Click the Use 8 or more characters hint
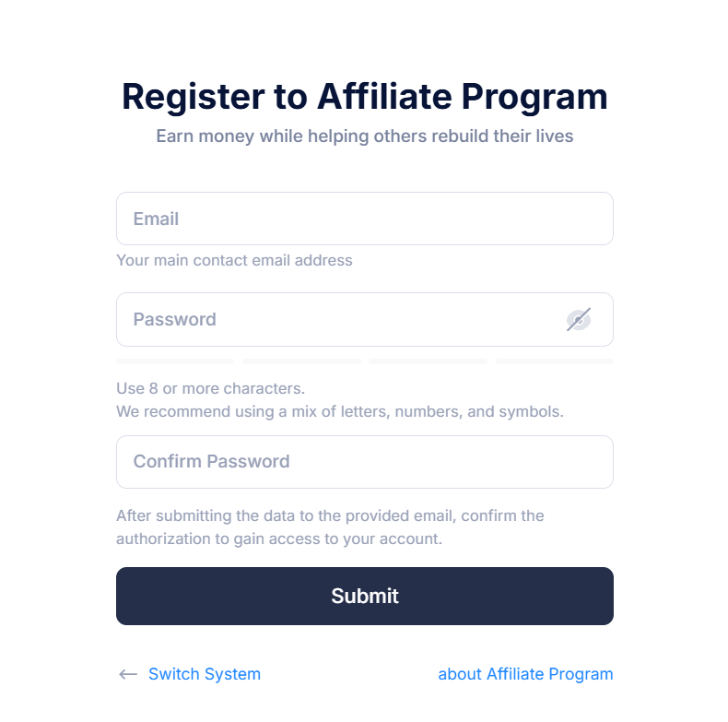Image resolution: width=728 pixels, height=722 pixels. click(210, 388)
